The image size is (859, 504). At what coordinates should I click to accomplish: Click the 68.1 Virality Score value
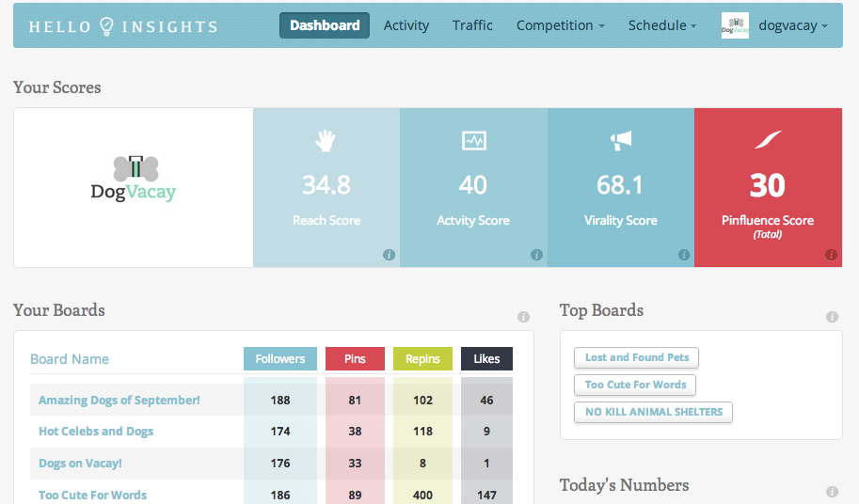pos(620,185)
